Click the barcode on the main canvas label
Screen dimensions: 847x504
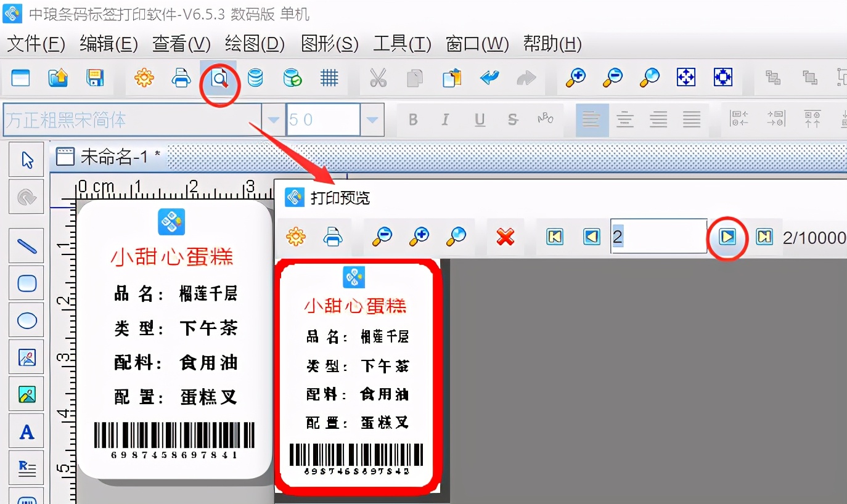pyautogui.click(x=174, y=440)
